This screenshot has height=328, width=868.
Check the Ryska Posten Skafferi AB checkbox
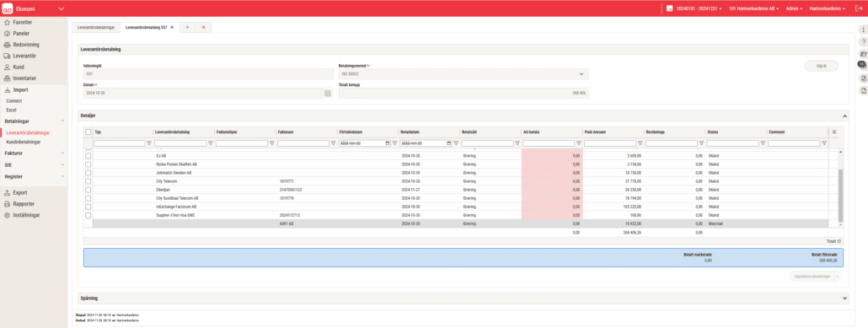click(x=88, y=164)
